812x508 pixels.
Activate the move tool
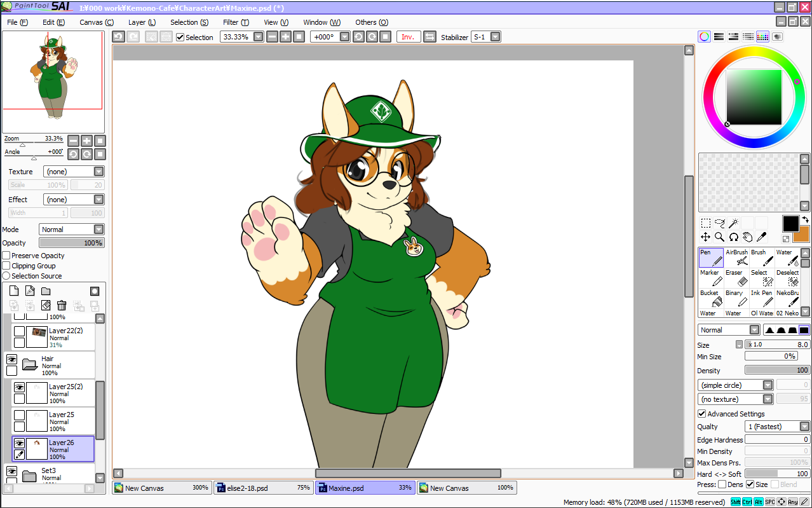tap(705, 237)
